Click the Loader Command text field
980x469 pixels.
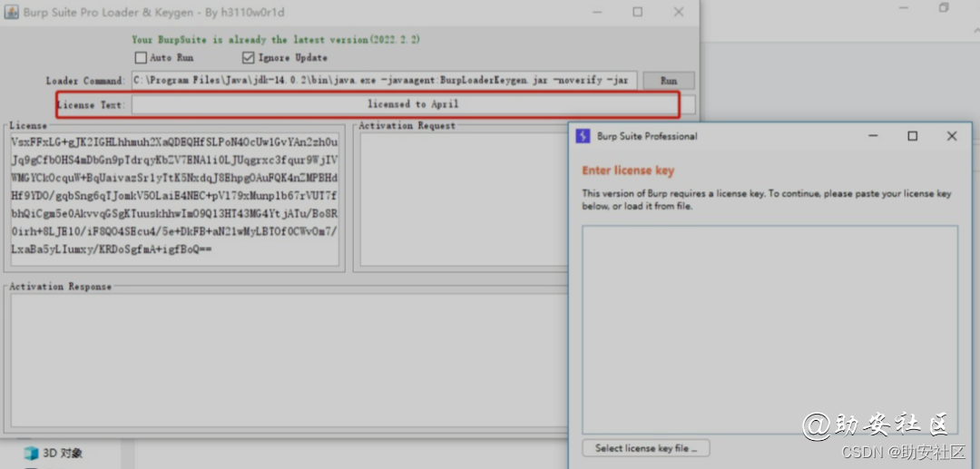[385, 81]
